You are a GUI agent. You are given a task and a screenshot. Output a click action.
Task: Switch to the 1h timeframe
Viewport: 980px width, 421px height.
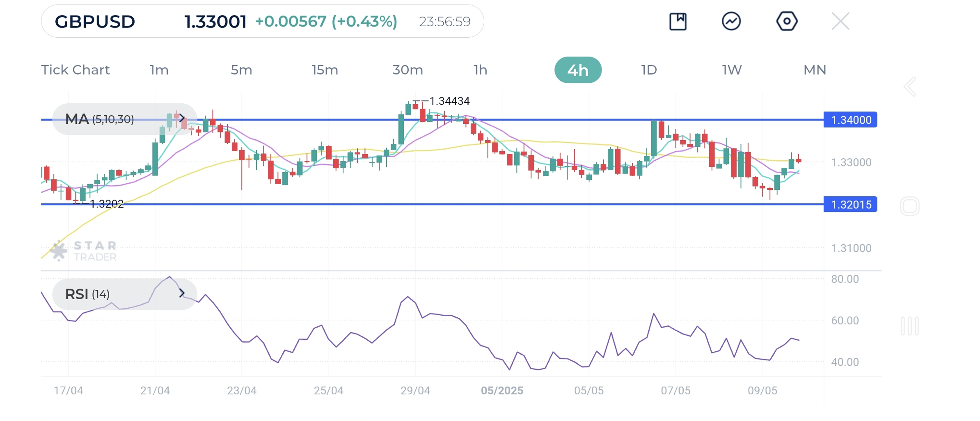(480, 70)
